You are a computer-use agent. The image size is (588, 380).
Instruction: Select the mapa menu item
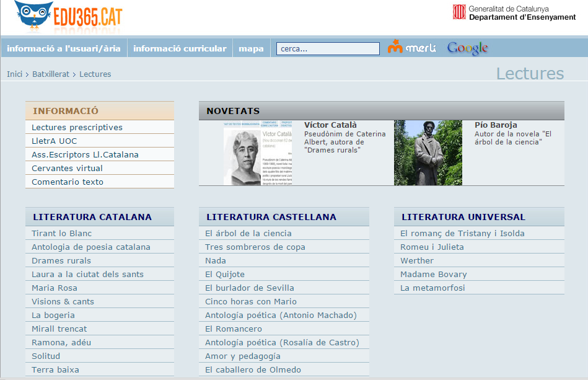tap(251, 48)
